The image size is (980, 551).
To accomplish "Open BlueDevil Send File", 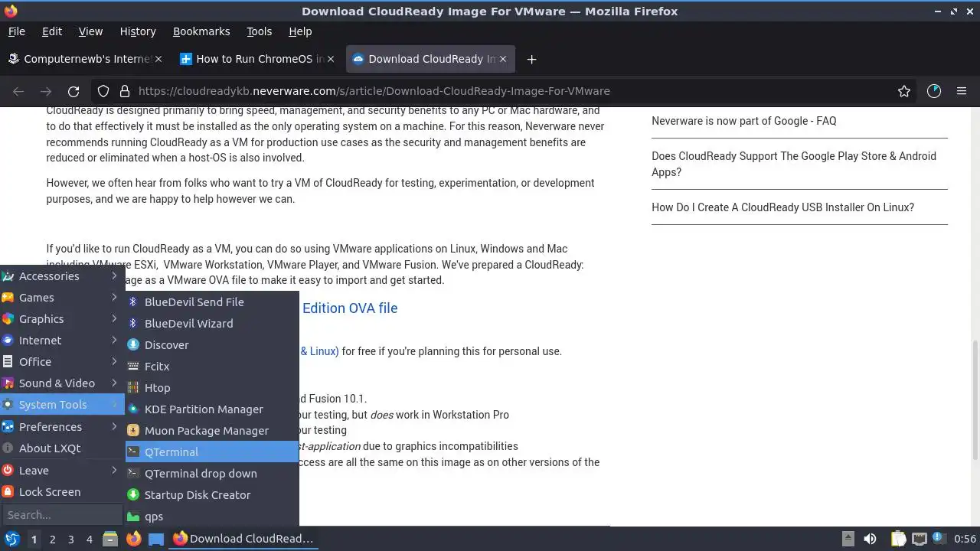I will coord(212,302).
